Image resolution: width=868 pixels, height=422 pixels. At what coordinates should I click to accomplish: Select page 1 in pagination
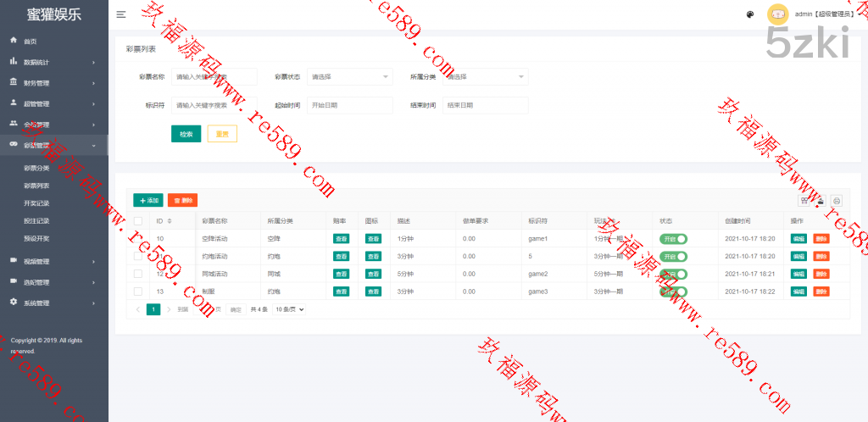tap(153, 309)
